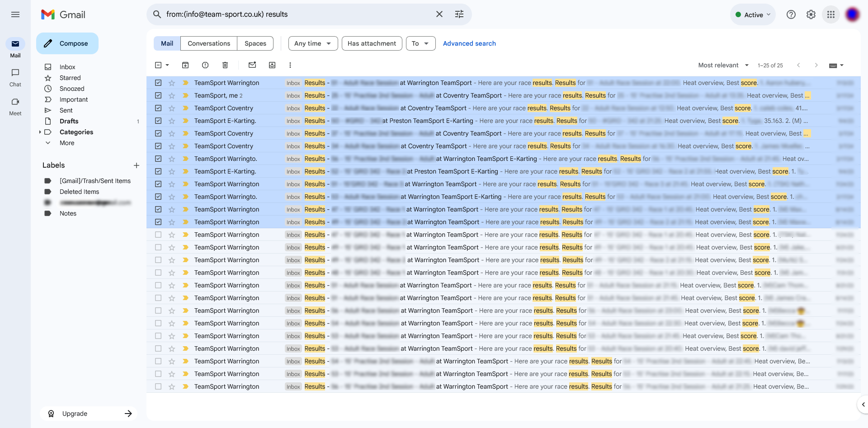
Task: Clear the search query with X
Action: coord(439,14)
